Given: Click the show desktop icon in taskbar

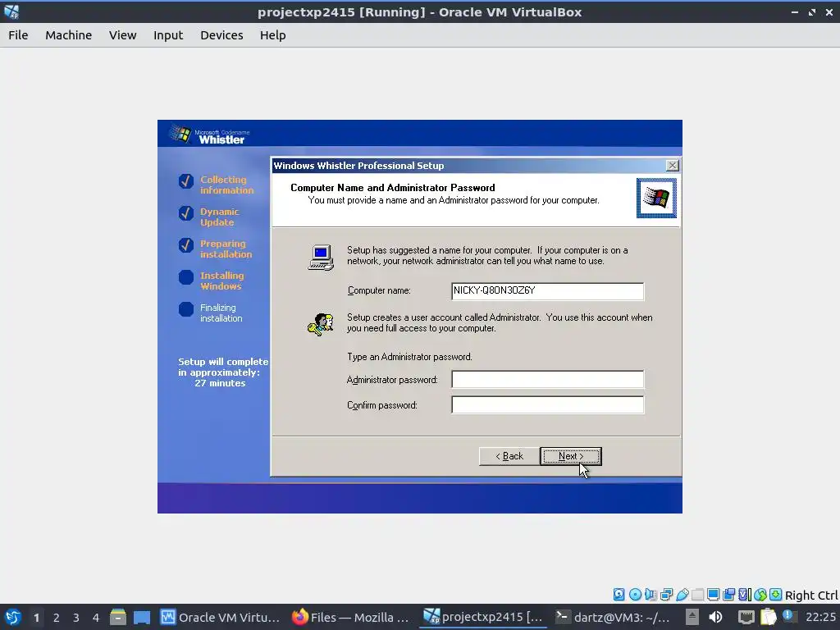Looking at the screenshot, I should click(141, 617).
